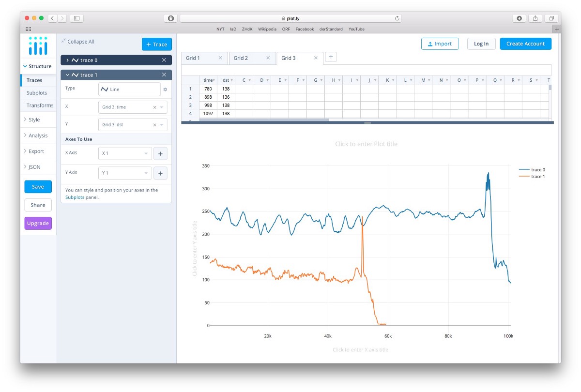Click the Y axis title placeholder
This screenshot has height=392, width=581.
(195, 248)
